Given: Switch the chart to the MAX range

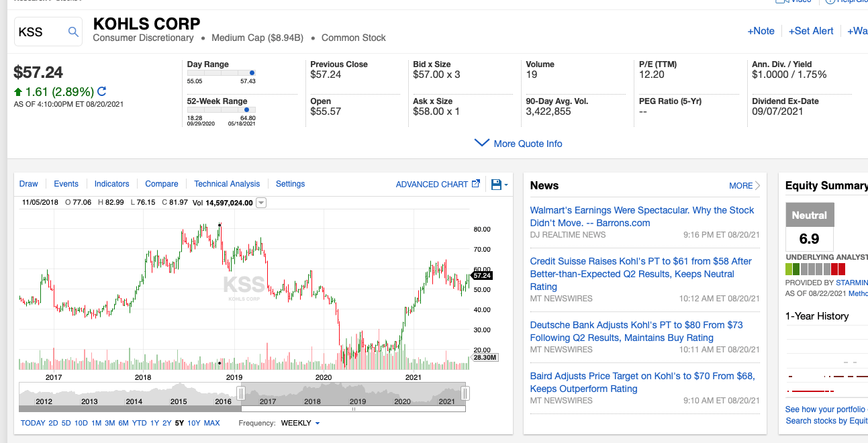Looking at the screenshot, I should point(211,423).
